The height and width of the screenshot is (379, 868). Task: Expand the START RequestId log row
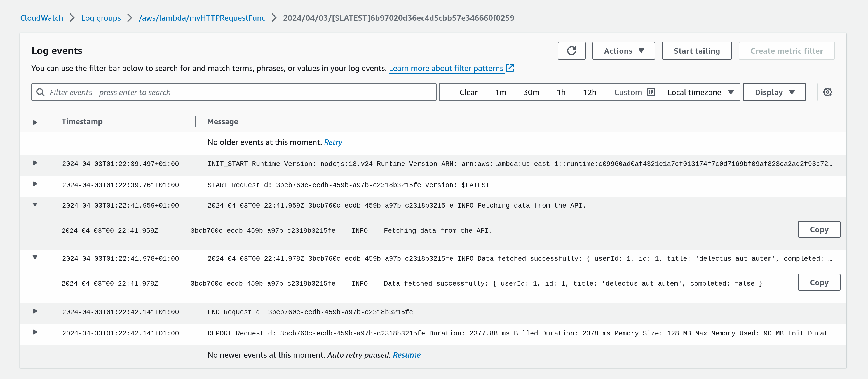(35, 184)
